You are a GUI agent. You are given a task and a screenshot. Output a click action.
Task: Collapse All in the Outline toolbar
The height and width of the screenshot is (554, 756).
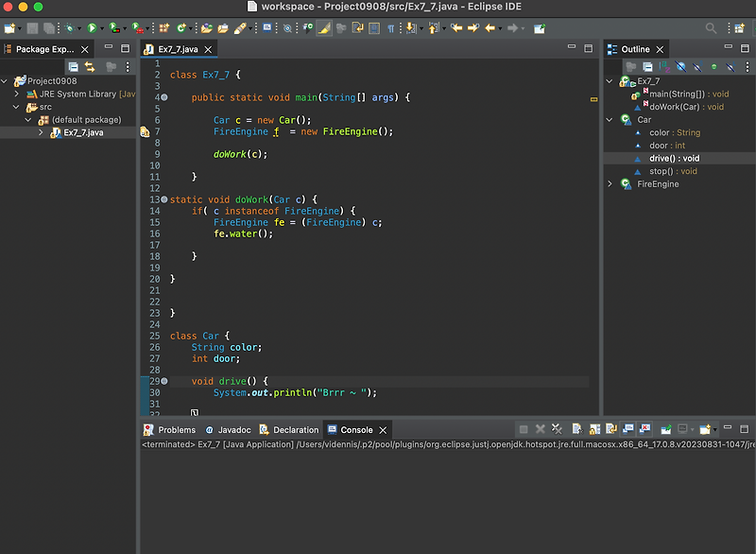(647, 66)
